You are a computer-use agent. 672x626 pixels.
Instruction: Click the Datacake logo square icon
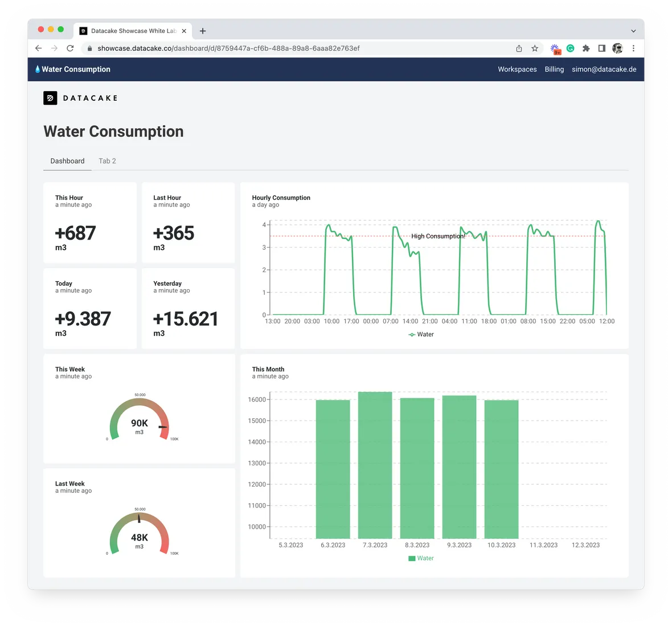(x=50, y=98)
